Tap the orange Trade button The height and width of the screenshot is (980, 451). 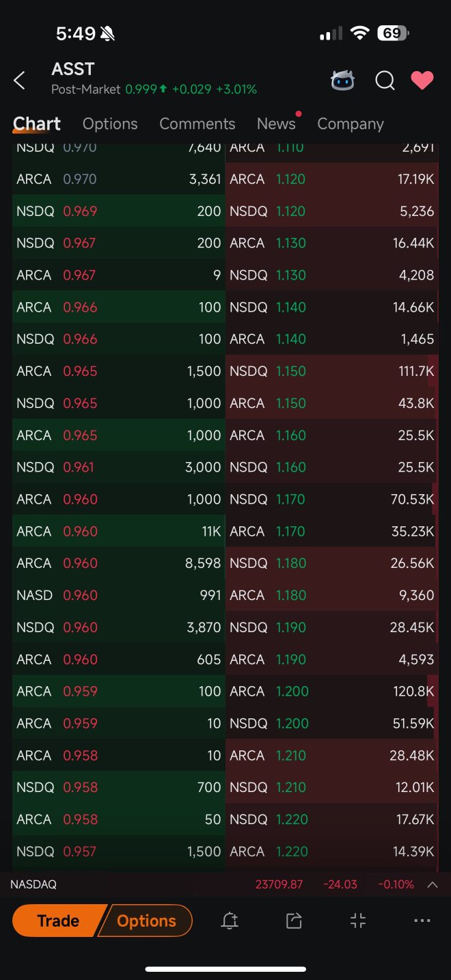57,921
